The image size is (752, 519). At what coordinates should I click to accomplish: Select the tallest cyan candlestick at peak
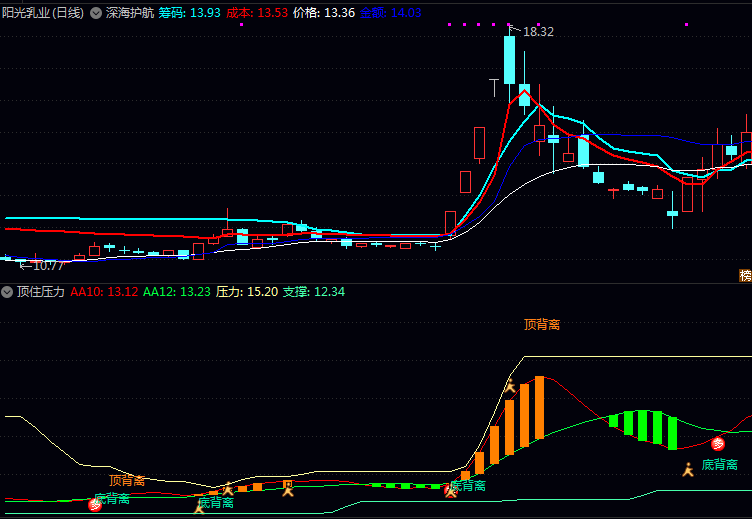509,60
